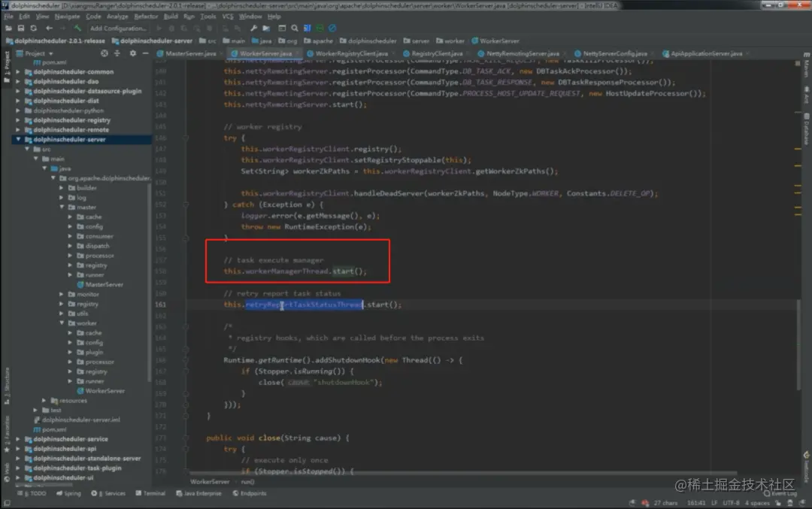812x509 pixels.
Task: Click the Search Everywhere magnifier icon
Action: tap(294, 28)
